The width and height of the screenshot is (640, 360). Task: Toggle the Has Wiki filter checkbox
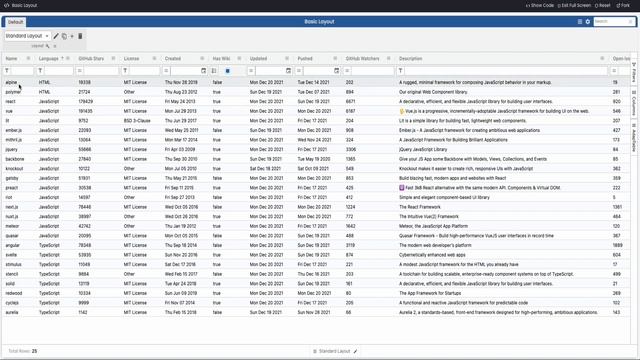click(x=228, y=71)
